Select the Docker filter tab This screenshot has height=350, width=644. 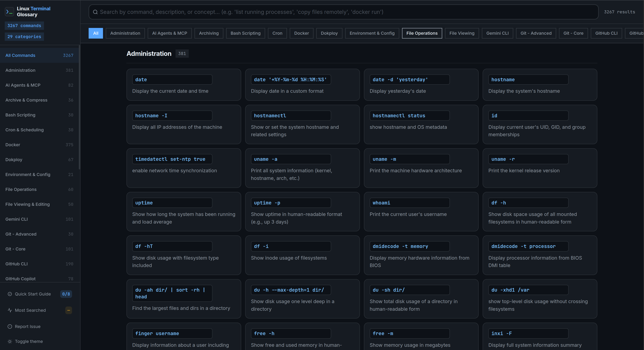(x=302, y=33)
